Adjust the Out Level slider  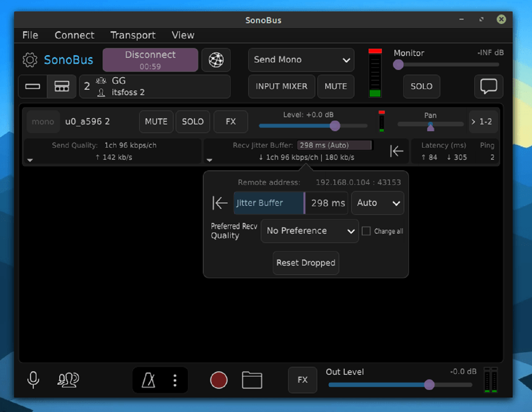(x=429, y=385)
